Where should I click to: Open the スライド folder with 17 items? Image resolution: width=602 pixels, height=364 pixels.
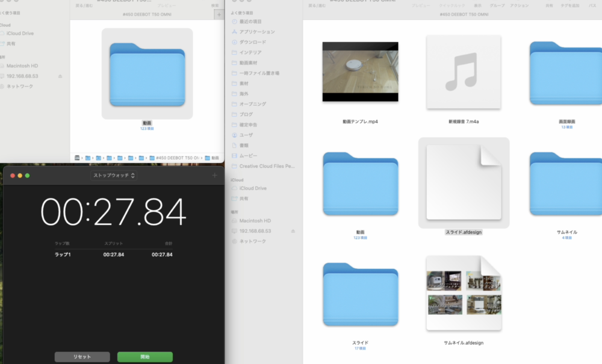[x=360, y=295]
